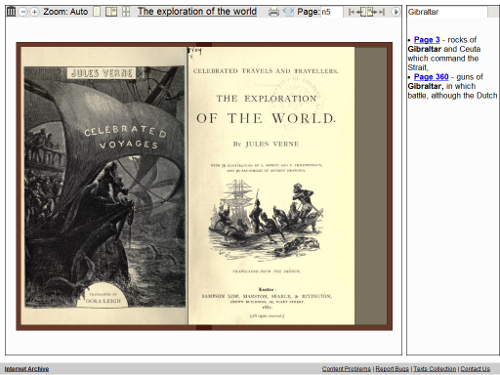Open the Report Bugs link
The image size is (500, 375).
(x=392, y=369)
